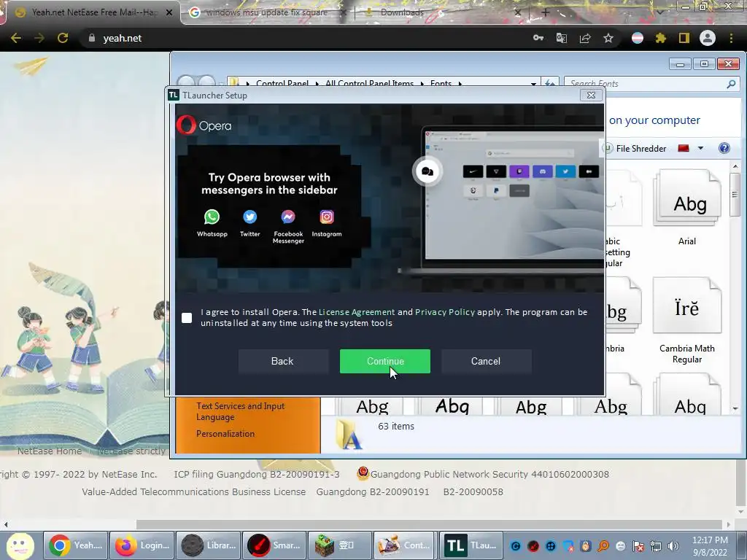Click the Fonts folder icon in details pane
The width and height of the screenshot is (747, 560).
point(349,434)
